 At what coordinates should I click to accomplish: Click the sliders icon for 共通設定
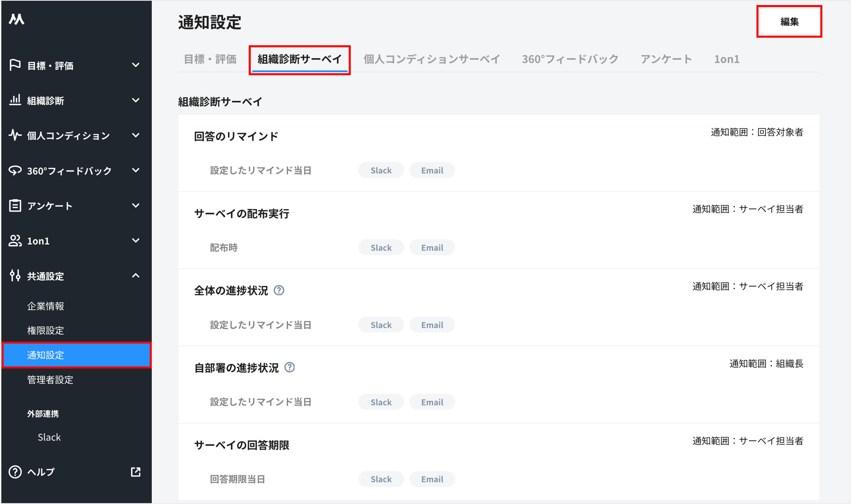(15, 276)
